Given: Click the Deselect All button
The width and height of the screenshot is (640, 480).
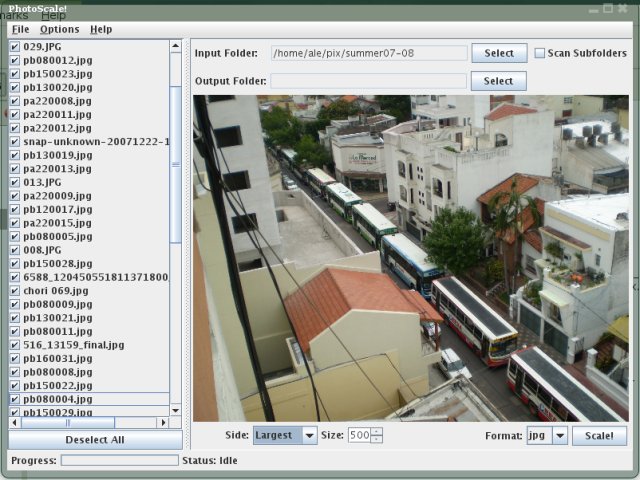Looking at the screenshot, I should (x=95, y=440).
